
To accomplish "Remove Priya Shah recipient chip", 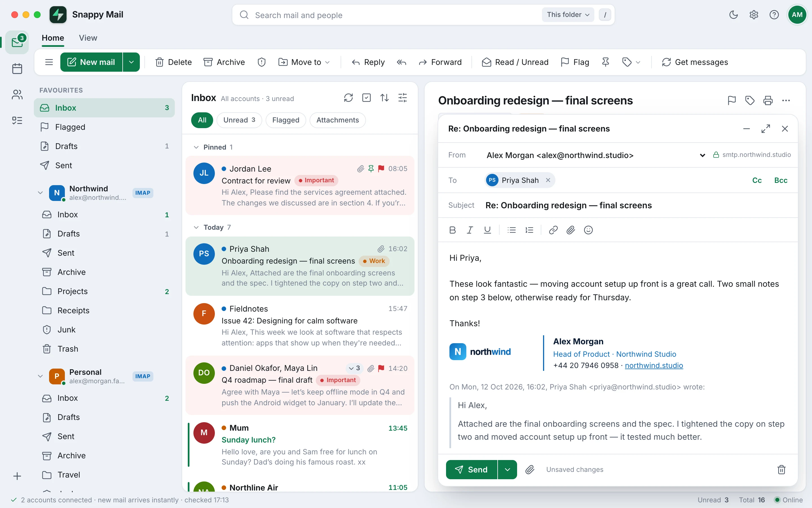I will (x=548, y=180).
